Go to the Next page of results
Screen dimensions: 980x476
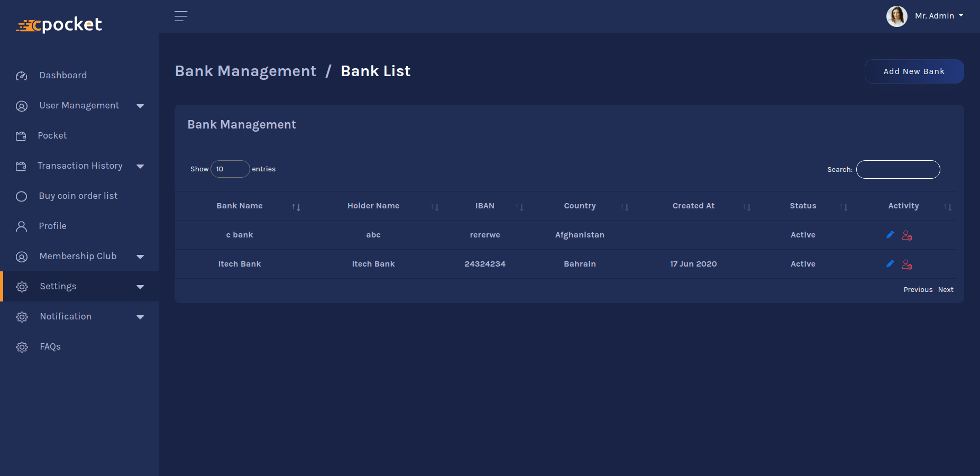[946, 289]
